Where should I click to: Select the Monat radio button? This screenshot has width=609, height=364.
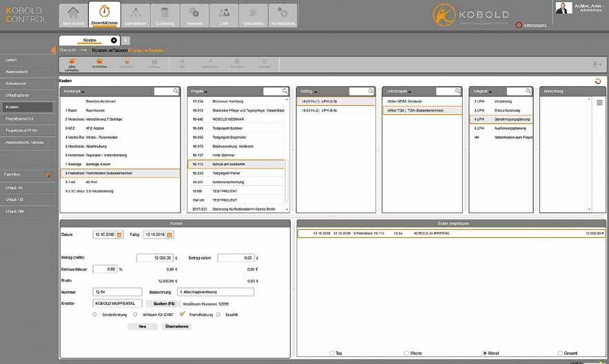tap(484, 353)
